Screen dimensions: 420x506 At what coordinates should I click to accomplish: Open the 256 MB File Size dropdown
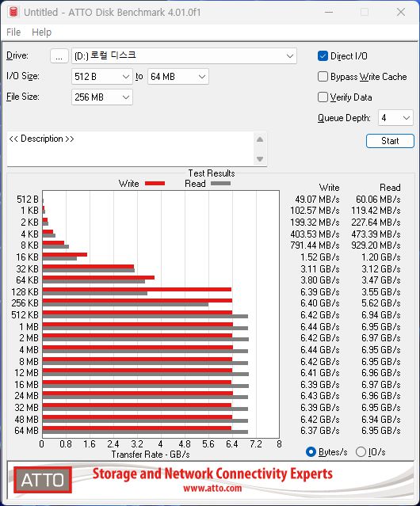pyautogui.click(x=102, y=97)
